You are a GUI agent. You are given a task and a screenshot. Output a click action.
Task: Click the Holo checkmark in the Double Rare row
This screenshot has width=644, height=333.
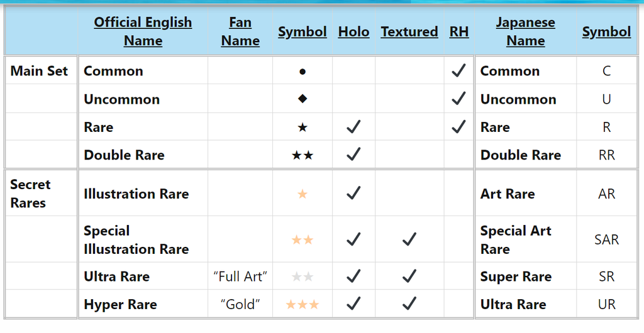tap(353, 155)
